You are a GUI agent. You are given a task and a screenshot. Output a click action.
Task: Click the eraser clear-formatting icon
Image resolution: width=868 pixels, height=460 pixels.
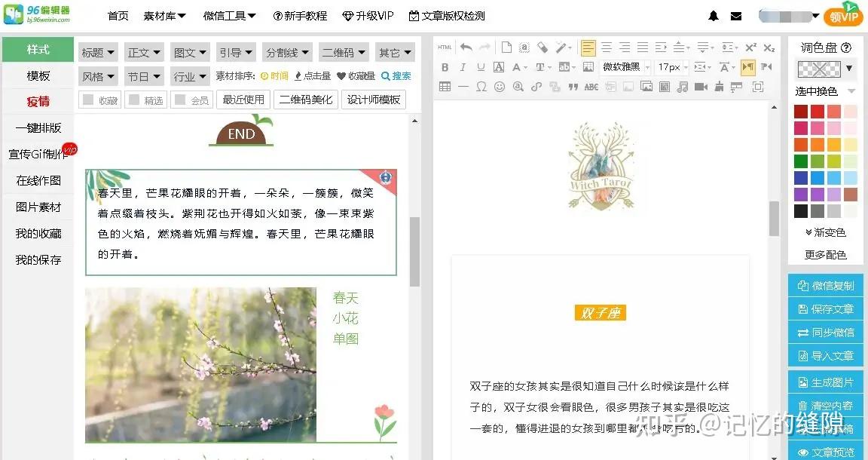(542, 48)
